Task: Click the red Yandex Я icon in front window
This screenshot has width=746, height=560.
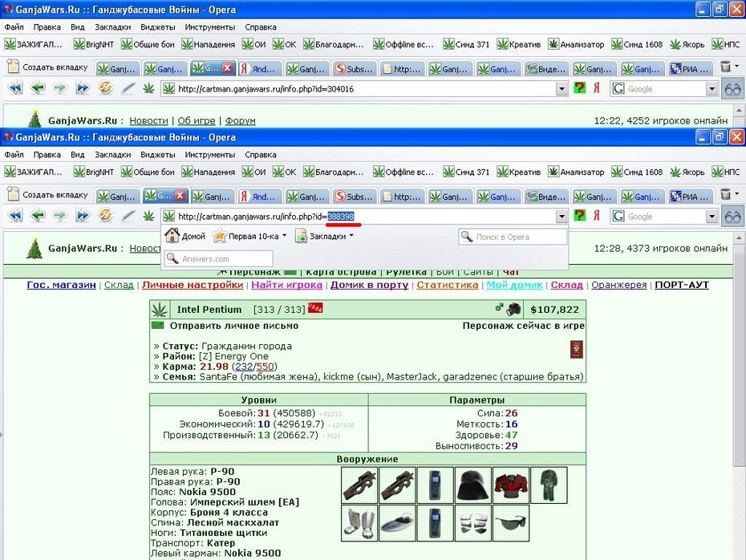Action: [x=597, y=216]
